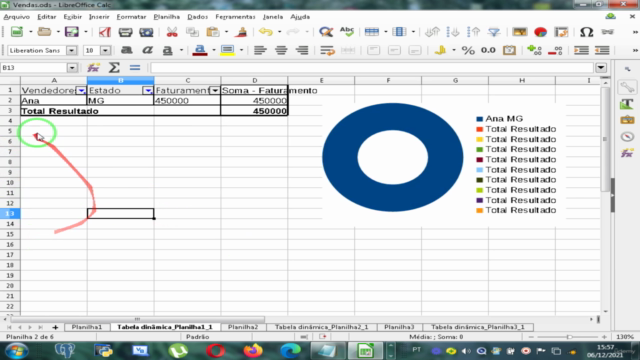The width and height of the screenshot is (640, 360).
Task: Export as PDF icon
Action: tap(105, 32)
